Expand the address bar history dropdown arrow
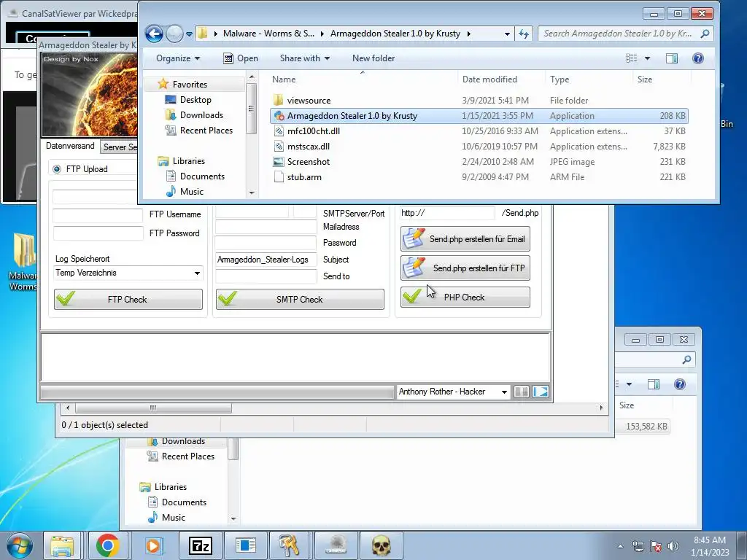 [x=507, y=34]
